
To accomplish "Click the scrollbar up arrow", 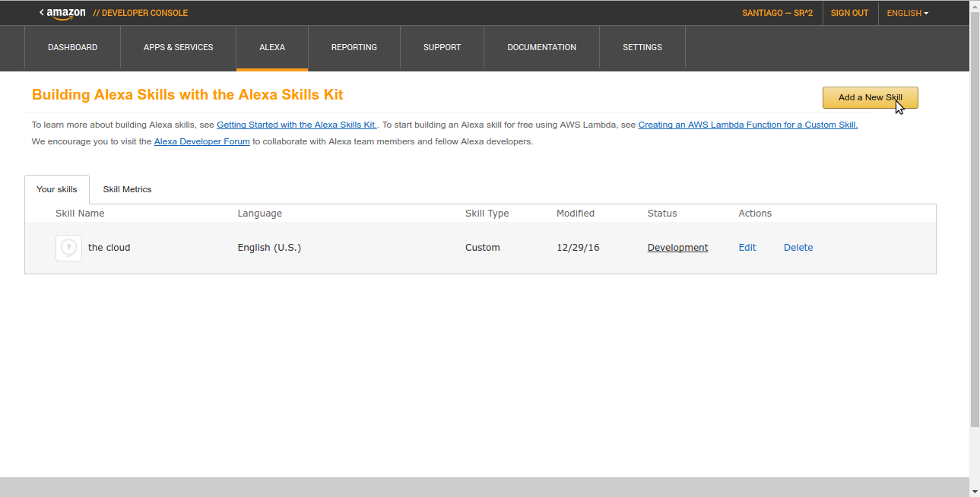I will pos(975,5).
